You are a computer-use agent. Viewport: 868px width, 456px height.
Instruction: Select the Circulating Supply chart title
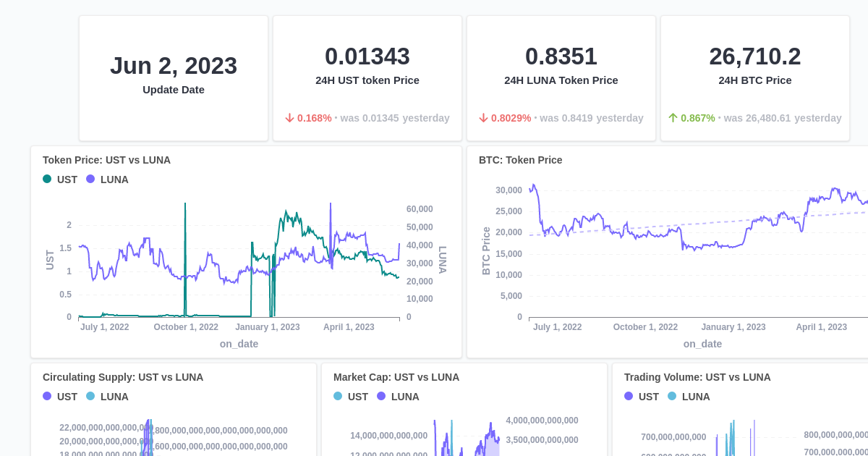[123, 377]
